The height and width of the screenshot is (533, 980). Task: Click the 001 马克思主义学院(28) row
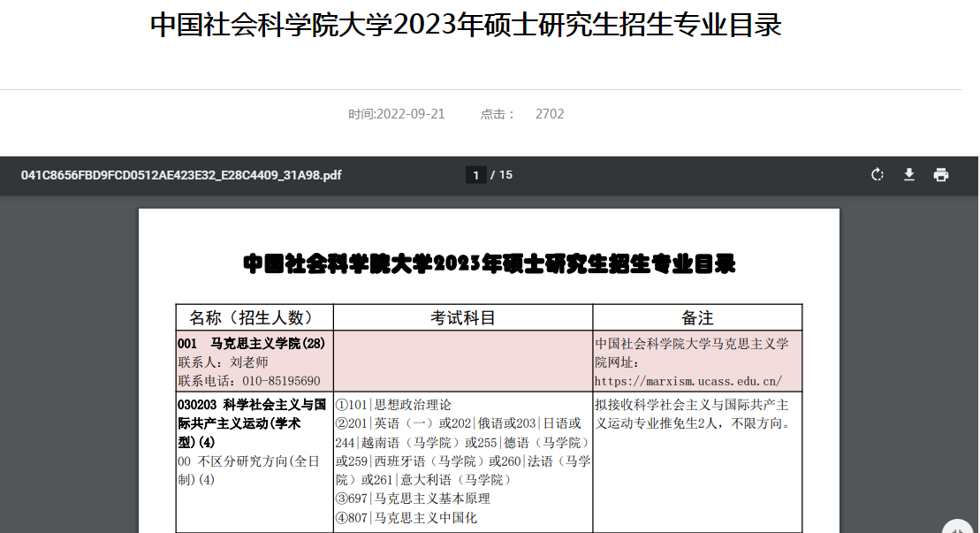pyautogui.click(x=252, y=343)
